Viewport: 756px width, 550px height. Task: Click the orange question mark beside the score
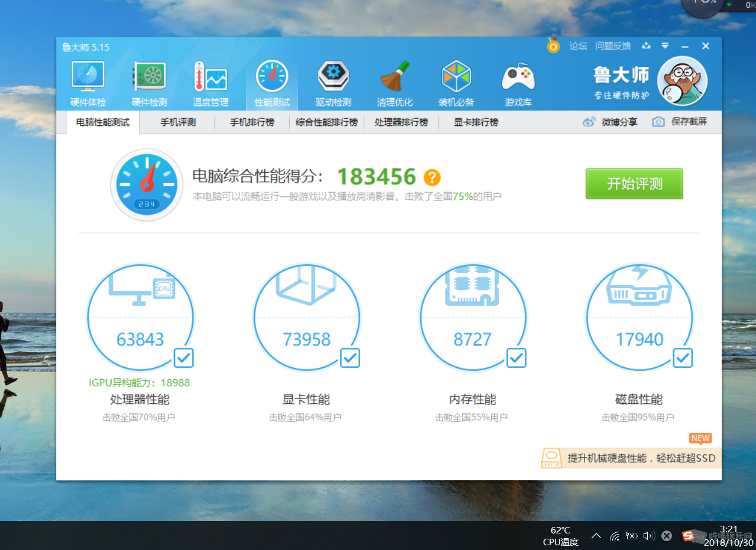pos(432,177)
